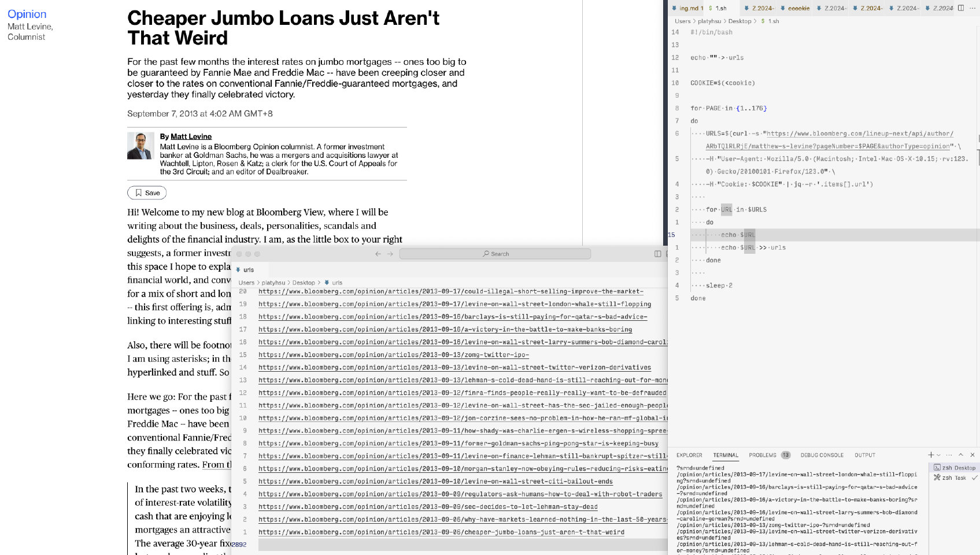Click the Search field in urls window
The image size is (980, 555).
pyautogui.click(x=495, y=254)
